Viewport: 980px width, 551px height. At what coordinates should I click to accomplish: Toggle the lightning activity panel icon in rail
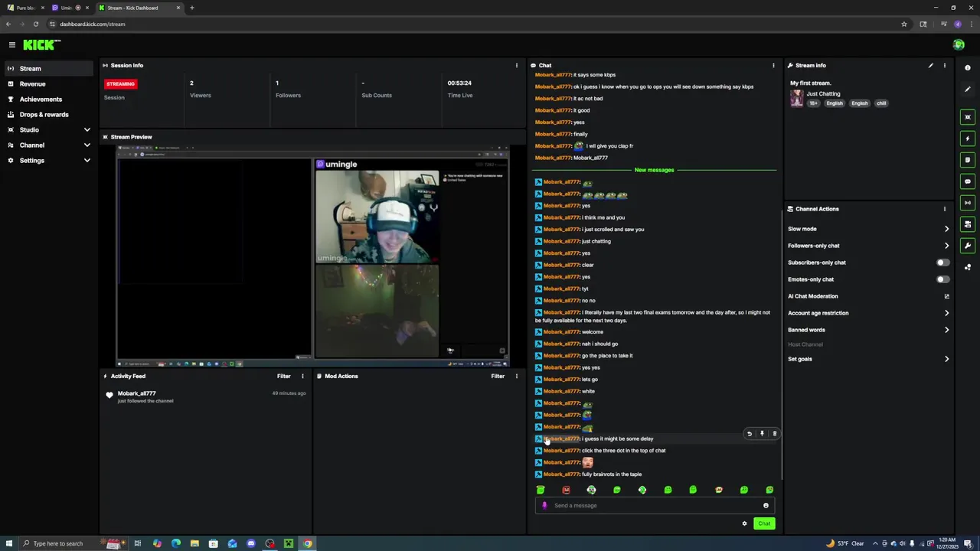coord(968,139)
